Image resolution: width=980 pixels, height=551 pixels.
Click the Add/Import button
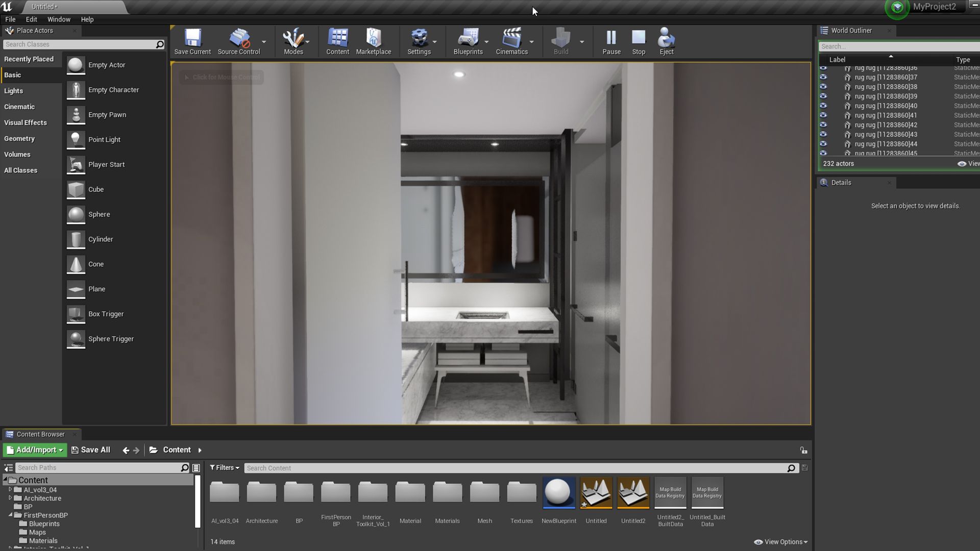[x=35, y=450]
